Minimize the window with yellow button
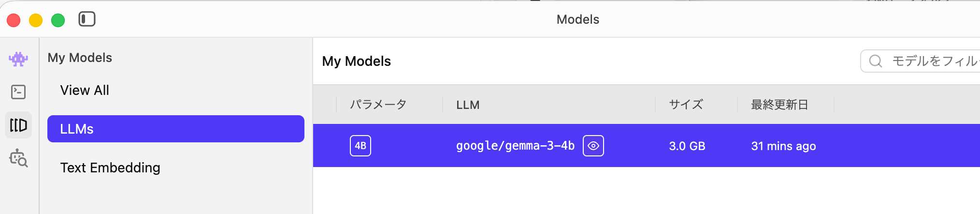 pos(36,20)
